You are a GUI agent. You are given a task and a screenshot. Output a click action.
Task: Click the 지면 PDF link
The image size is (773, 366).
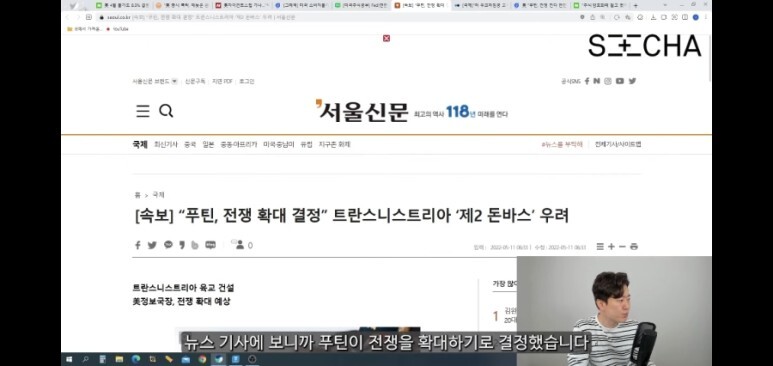point(222,81)
